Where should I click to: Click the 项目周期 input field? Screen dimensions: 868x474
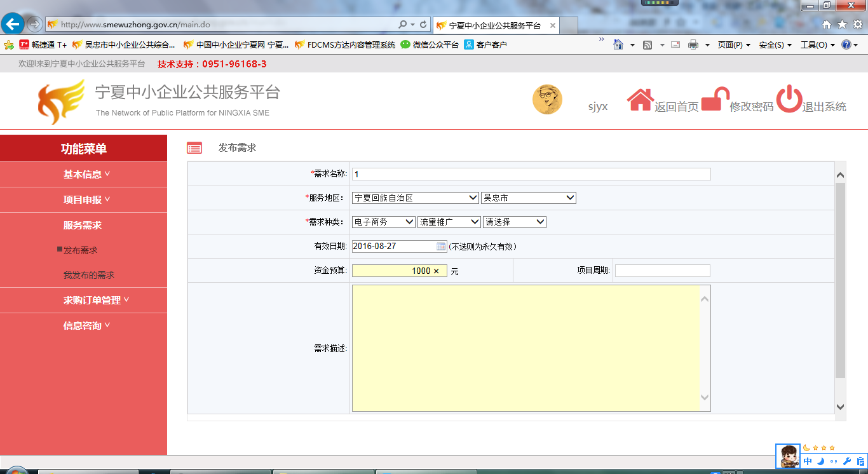click(662, 271)
